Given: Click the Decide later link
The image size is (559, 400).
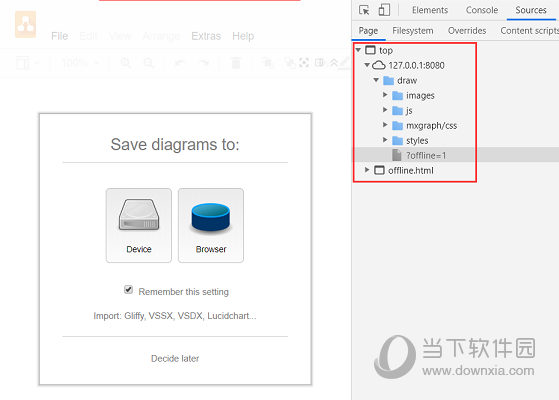Looking at the screenshot, I should [x=175, y=358].
